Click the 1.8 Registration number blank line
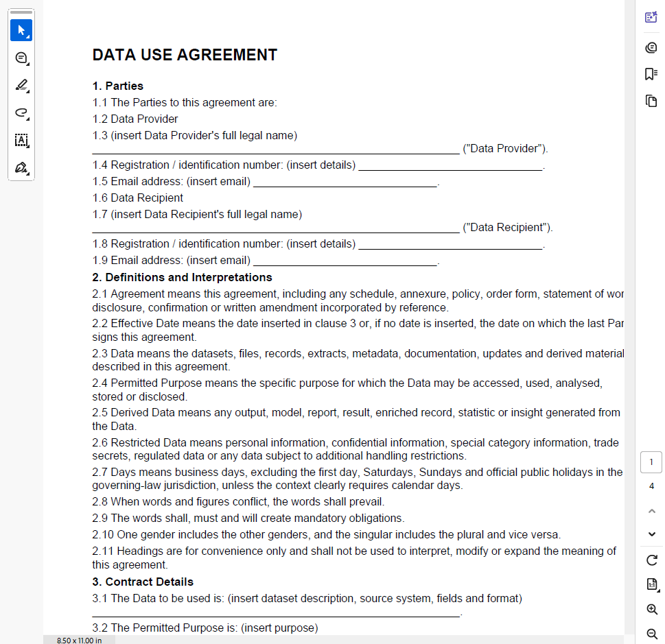 tap(450, 247)
